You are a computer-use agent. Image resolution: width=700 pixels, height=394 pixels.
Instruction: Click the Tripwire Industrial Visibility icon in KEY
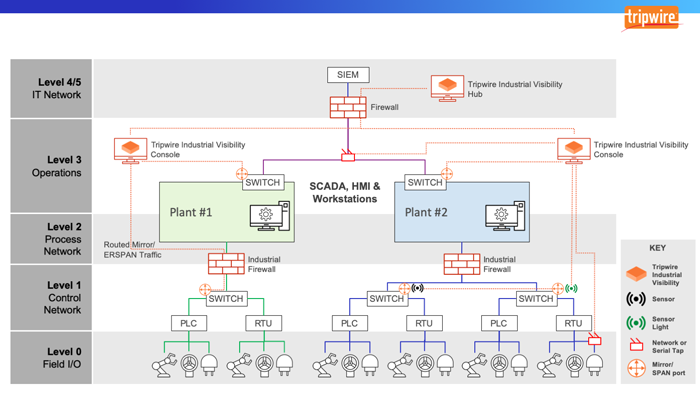pos(636,274)
